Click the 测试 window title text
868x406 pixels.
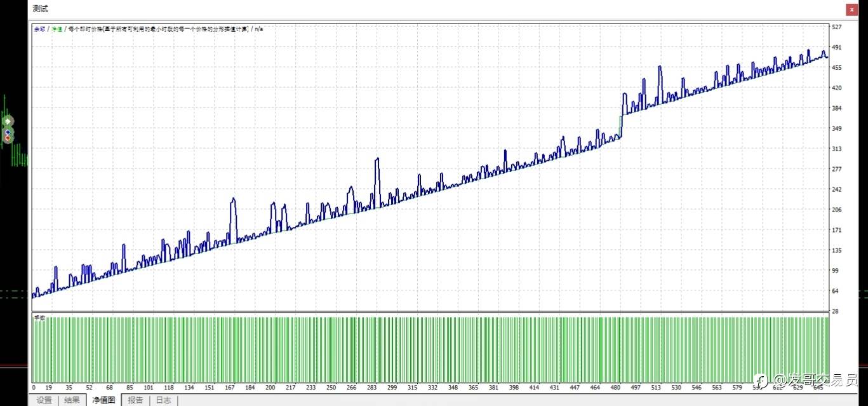(40, 9)
